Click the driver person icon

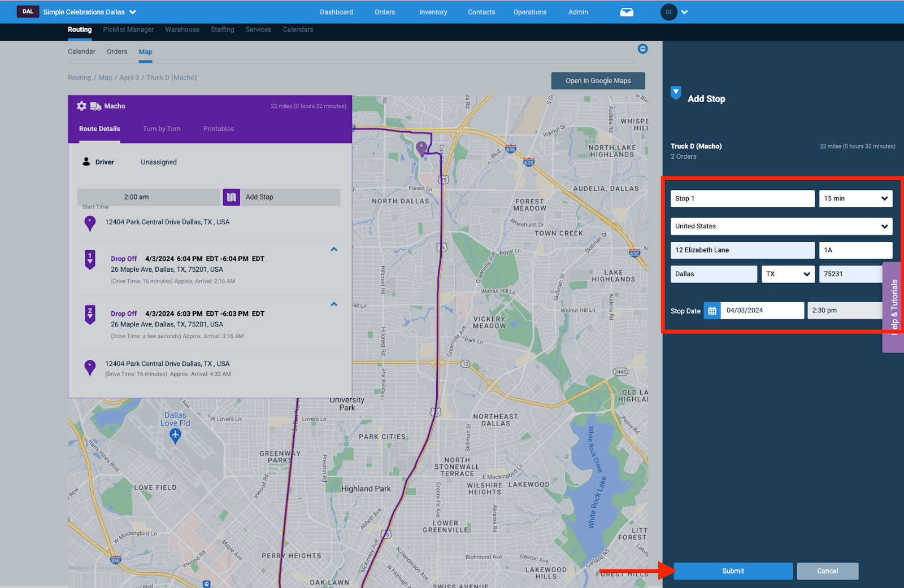85,162
